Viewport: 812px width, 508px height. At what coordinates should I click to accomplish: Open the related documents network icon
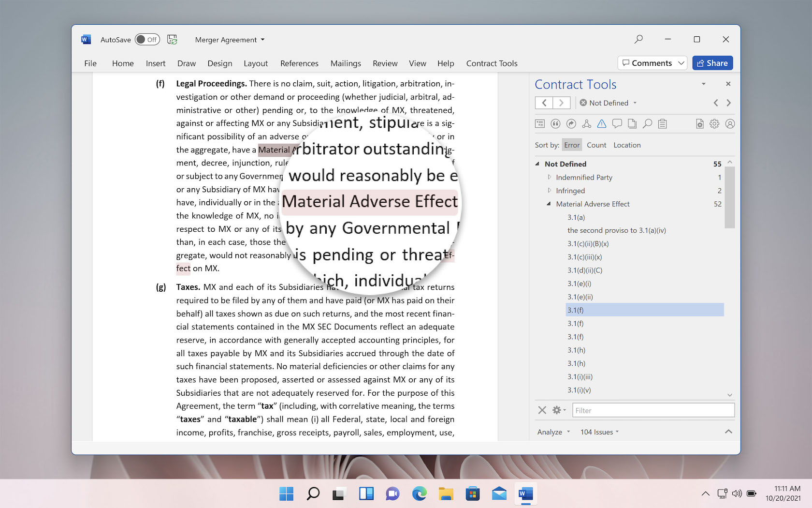click(x=586, y=124)
